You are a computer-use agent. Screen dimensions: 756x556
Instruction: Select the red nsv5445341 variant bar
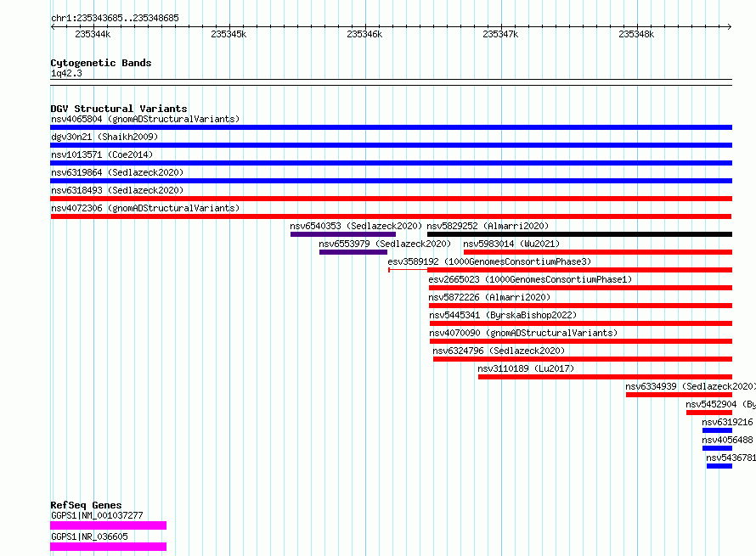click(x=581, y=323)
